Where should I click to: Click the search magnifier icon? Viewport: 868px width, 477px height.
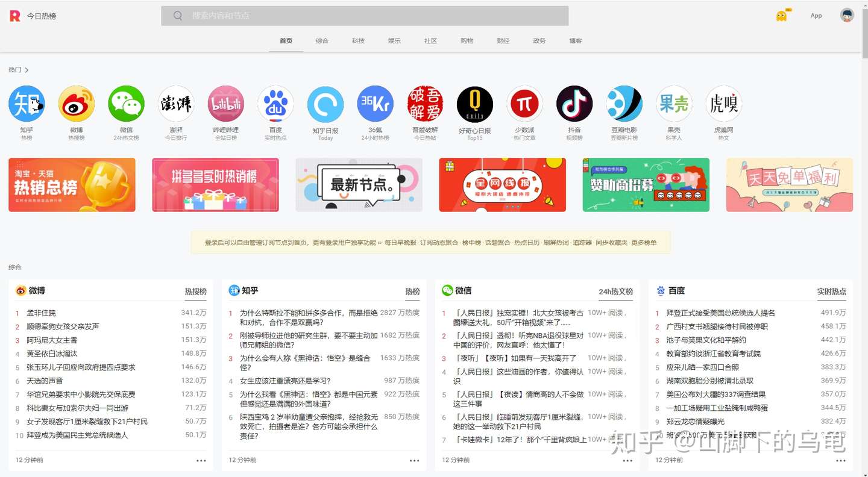tap(178, 16)
